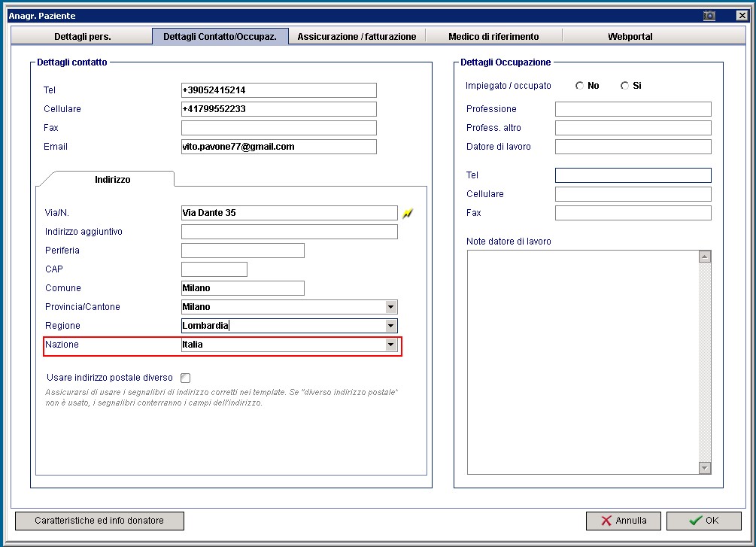The image size is (756, 547).
Task: Click the occupation Fax input field
Action: (x=633, y=213)
